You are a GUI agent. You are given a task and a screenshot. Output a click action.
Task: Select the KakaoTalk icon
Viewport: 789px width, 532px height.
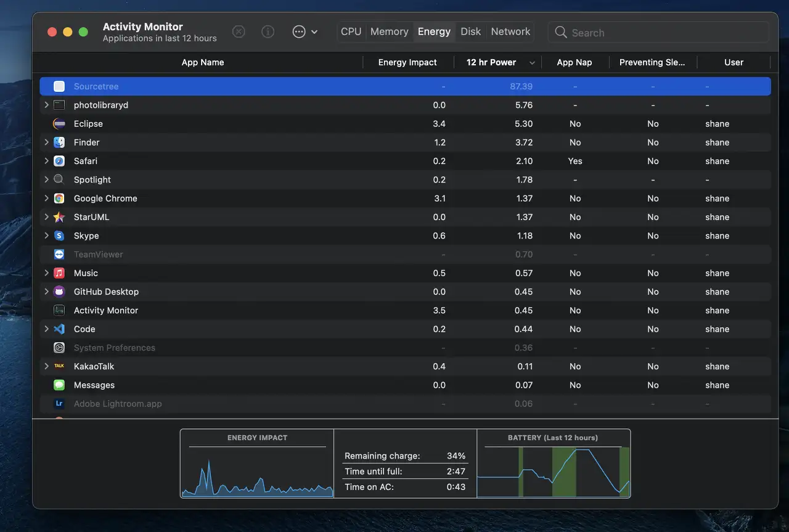59,366
